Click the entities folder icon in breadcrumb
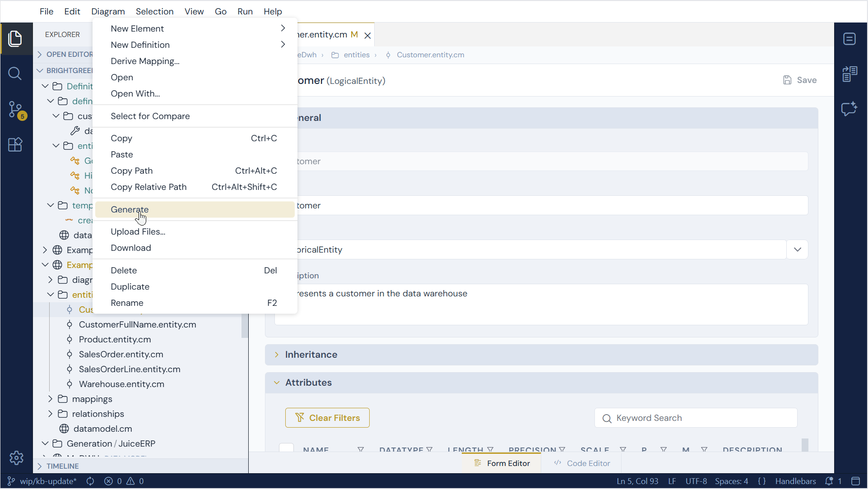Screen dimensions: 868x489 click(335, 55)
